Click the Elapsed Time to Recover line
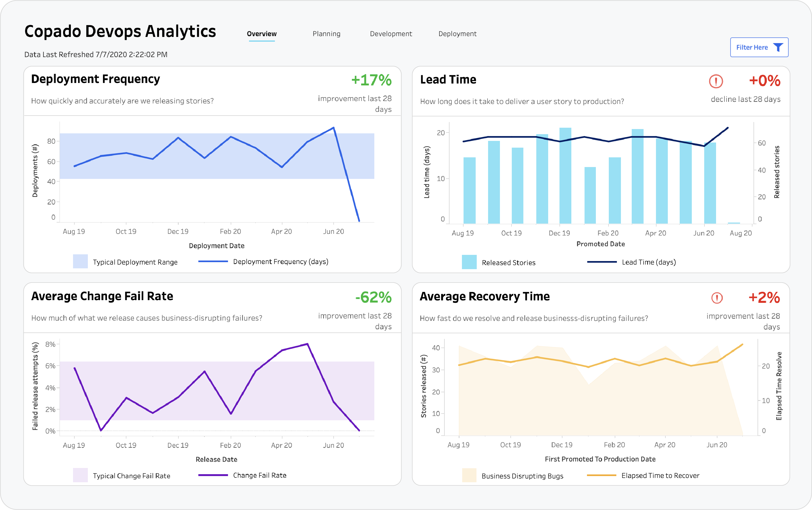 click(x=602, y=475)
